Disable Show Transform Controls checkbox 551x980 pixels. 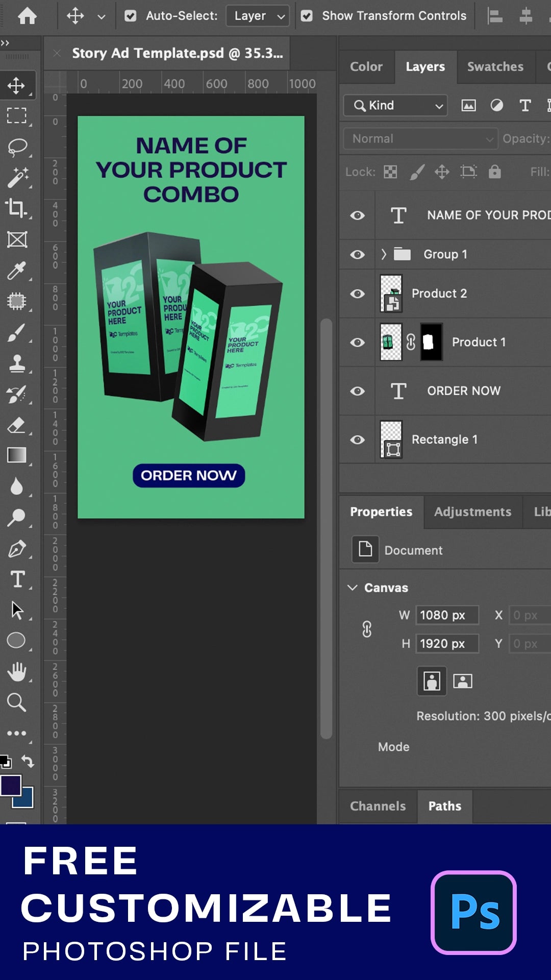tap(307, 16)
